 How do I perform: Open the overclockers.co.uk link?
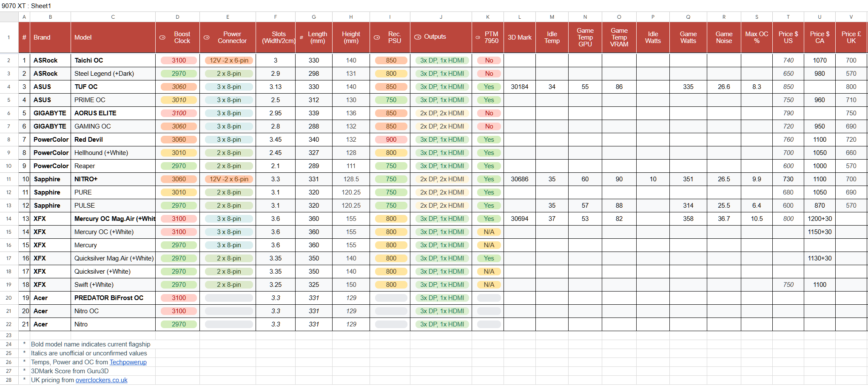101,380
